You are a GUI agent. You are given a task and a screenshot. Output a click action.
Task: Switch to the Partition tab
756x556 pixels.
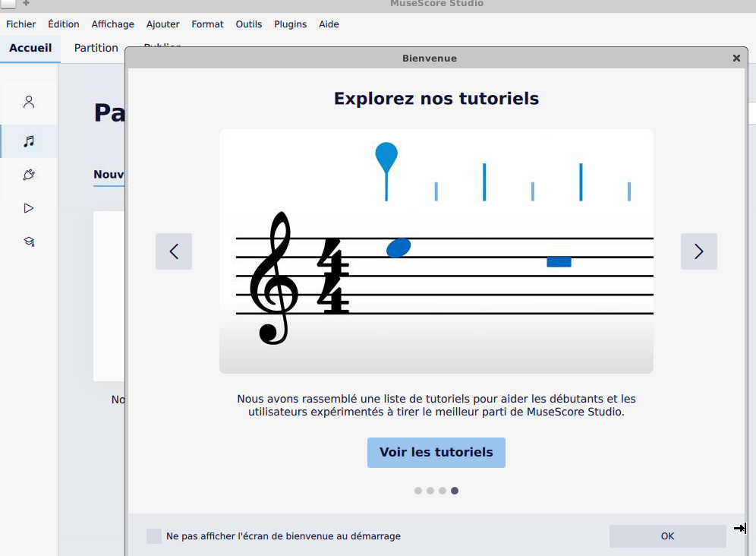96,48
